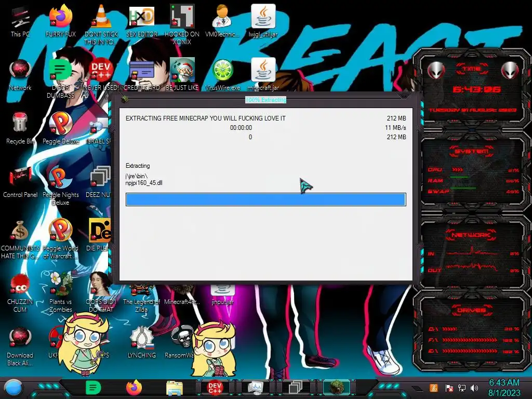Click the Java tray icon

[433, 388]
